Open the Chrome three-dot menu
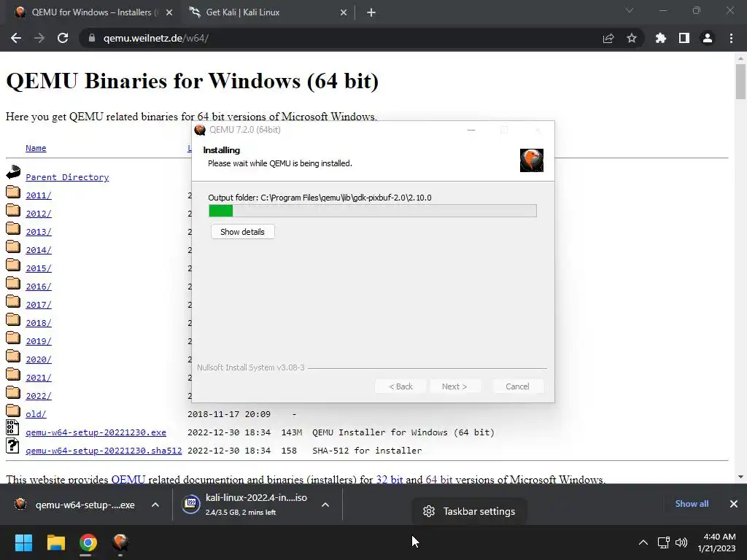Image resolution: width=747 pixels, height=560 pixels. click(731, 38)
